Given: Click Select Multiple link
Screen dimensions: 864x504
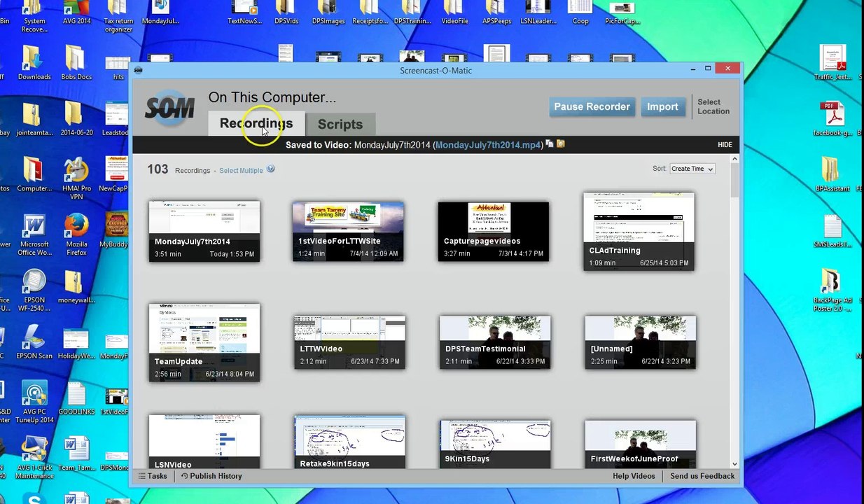Looking at the screenshot, I should point(241,170).
